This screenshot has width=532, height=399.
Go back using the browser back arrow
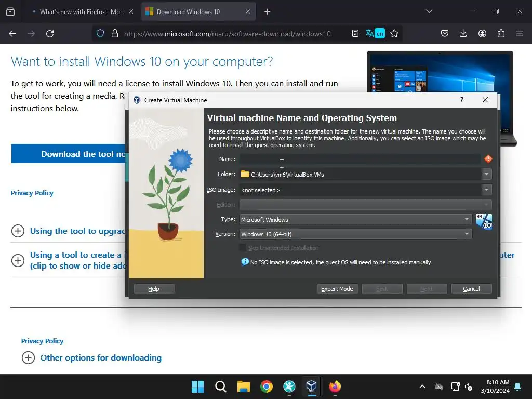coord(12,34)
